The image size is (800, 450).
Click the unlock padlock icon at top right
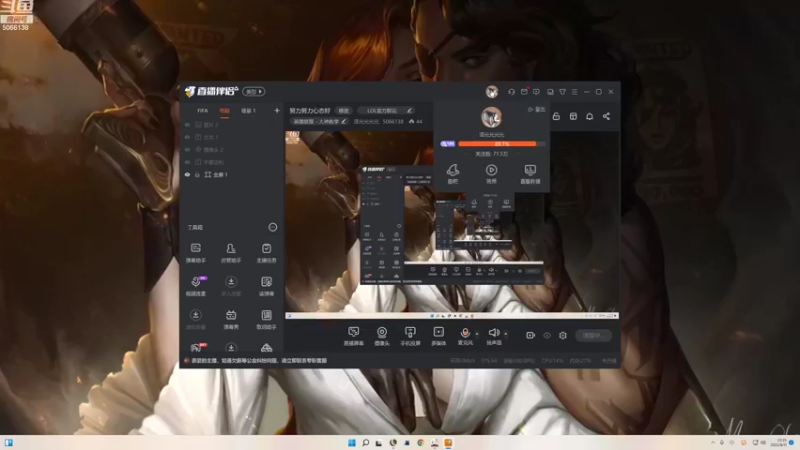[556, 116]
